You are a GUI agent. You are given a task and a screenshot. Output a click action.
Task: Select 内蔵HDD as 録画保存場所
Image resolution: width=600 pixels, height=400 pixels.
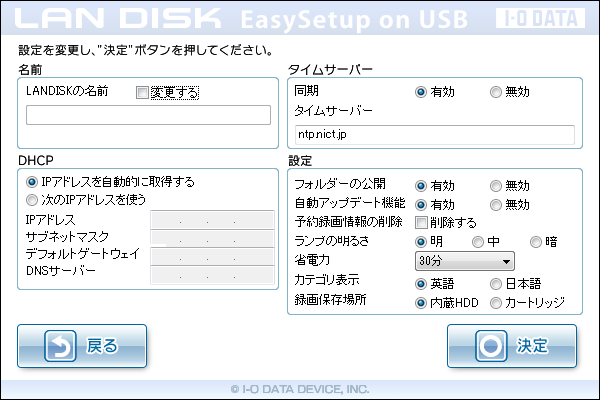(x=421, y=302)
